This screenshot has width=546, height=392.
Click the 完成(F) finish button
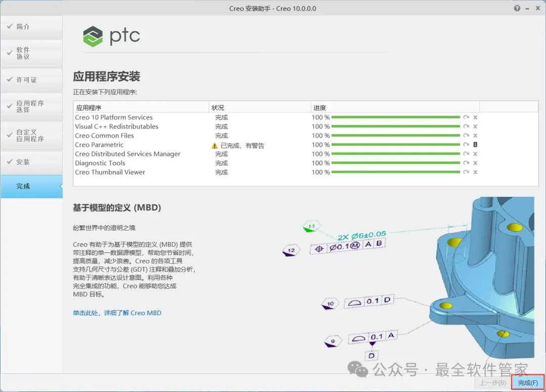tap(527, 382)
